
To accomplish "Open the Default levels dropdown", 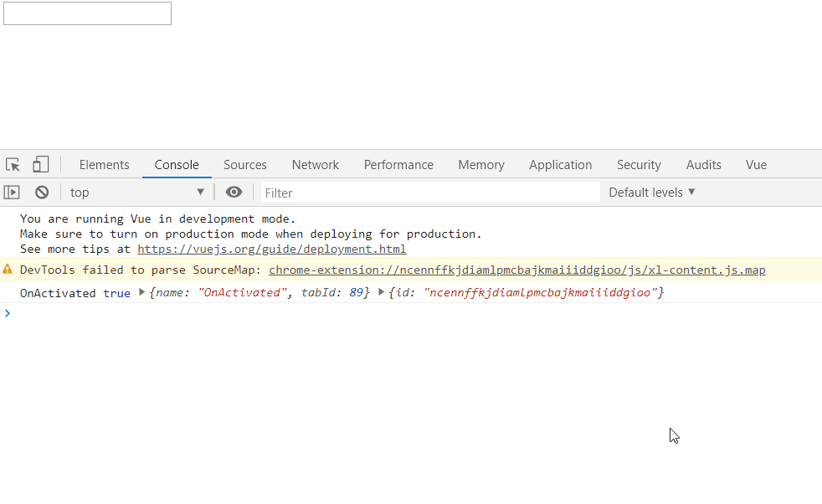I will (x=652, y=193).
